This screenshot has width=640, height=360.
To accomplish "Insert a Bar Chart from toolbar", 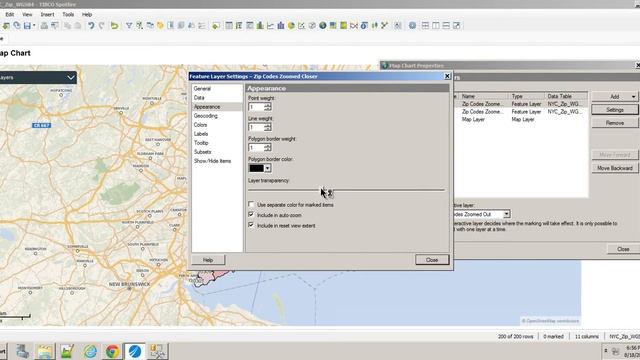I will [x=260, y=26].
